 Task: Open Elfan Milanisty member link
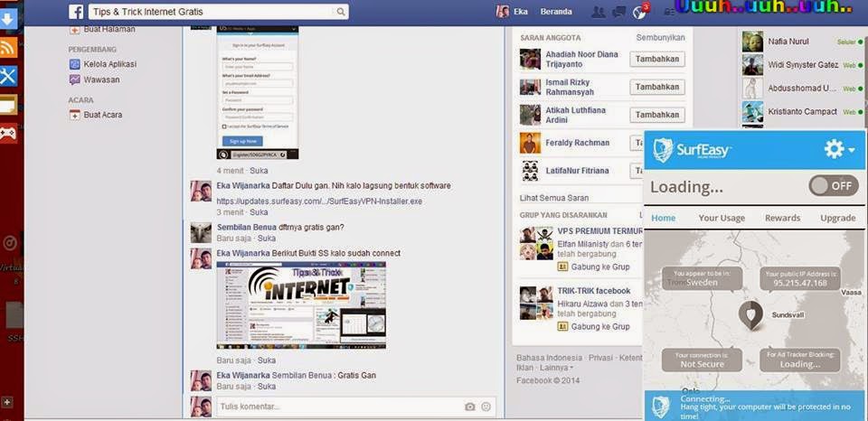pos(583,244)
